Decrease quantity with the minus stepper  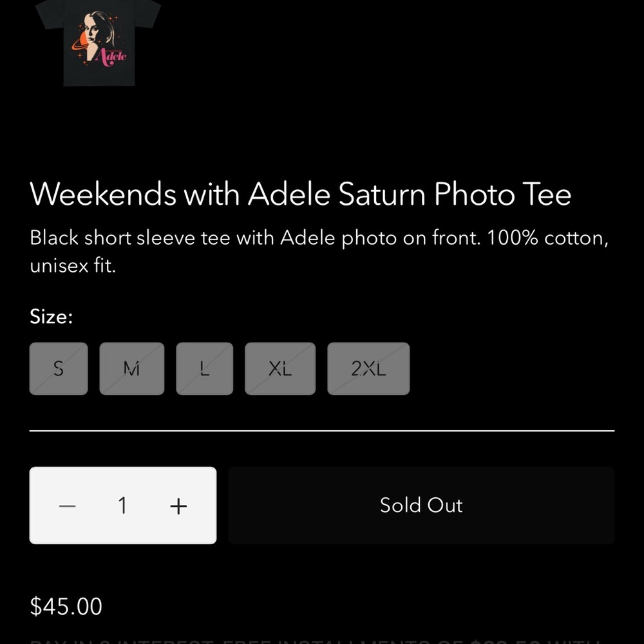(67, 506)
